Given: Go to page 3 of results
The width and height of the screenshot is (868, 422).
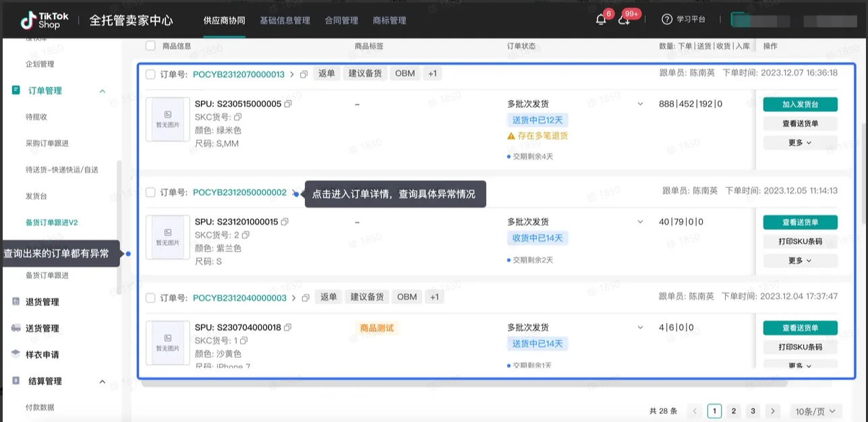Looking at the screenshot, I should point(753,411).
